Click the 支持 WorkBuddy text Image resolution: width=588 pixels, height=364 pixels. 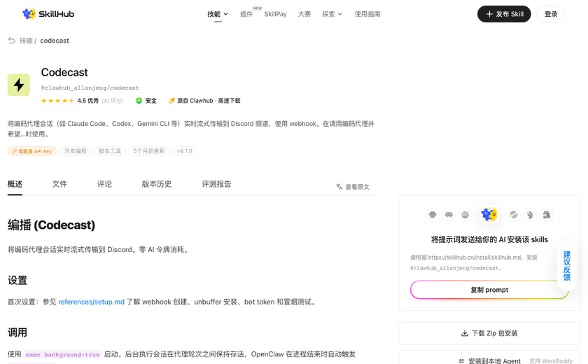coord(551,361)
